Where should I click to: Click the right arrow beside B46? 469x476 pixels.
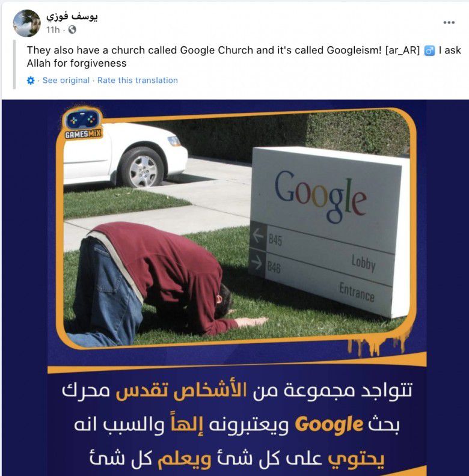click(x=257, y=263)
